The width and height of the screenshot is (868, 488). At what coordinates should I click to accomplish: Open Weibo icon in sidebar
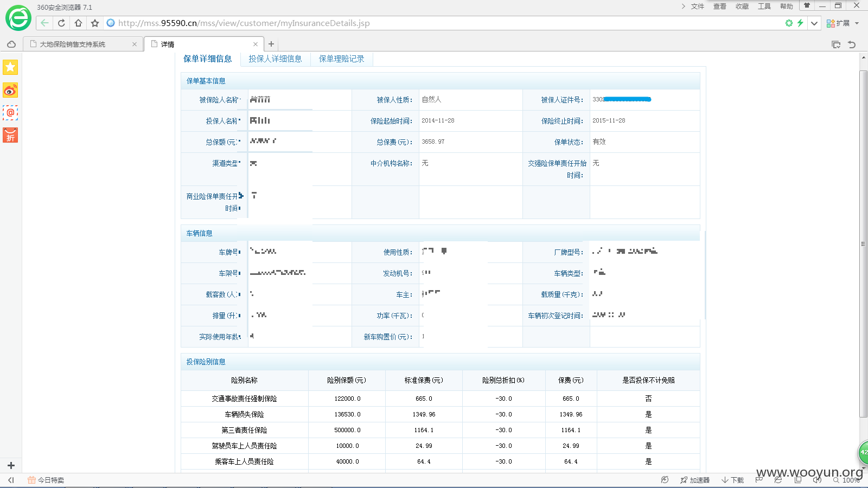[10, 90]
